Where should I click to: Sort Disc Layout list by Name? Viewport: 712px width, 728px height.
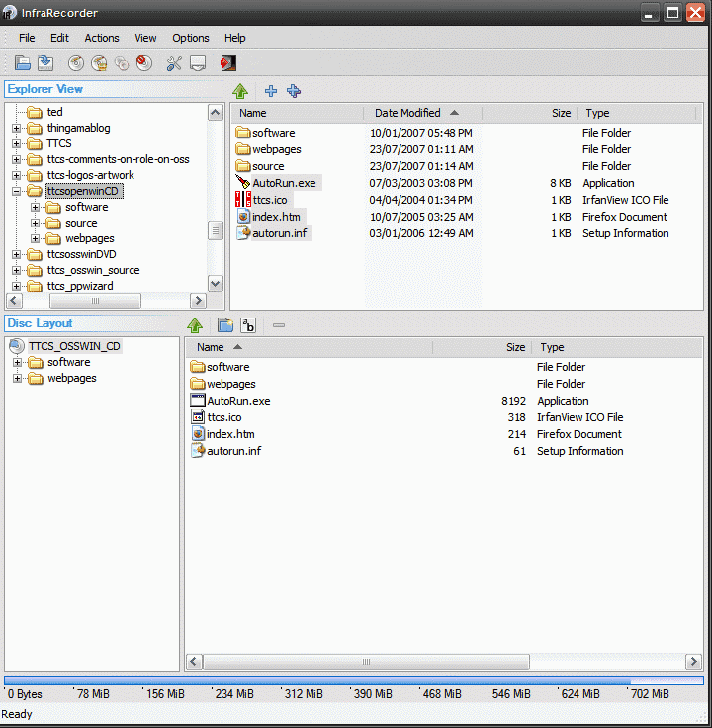tap(310, 347)
